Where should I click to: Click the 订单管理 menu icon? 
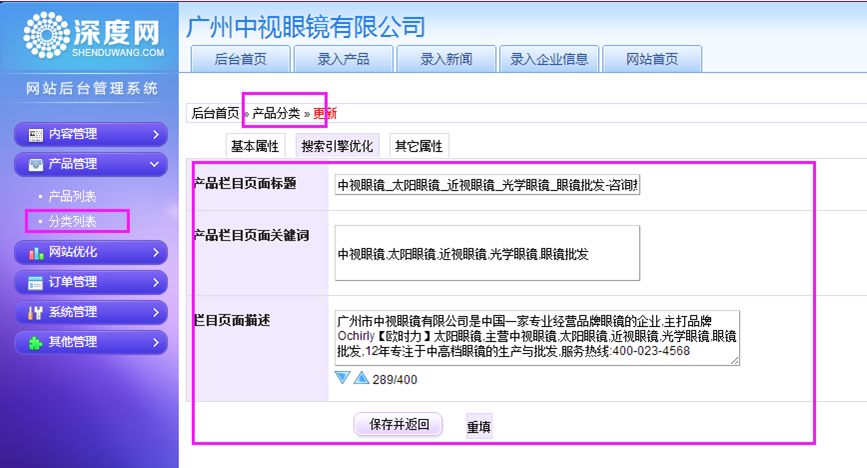(36, 283)
